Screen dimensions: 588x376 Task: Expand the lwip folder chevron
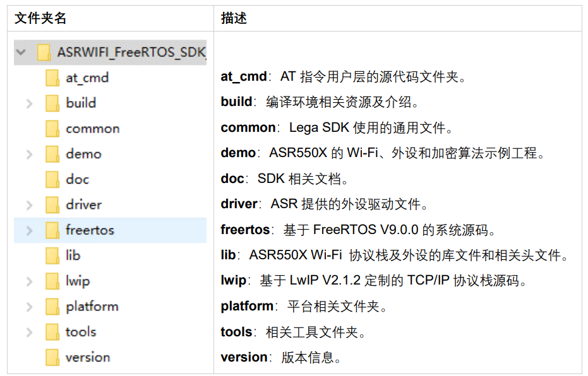30,281
